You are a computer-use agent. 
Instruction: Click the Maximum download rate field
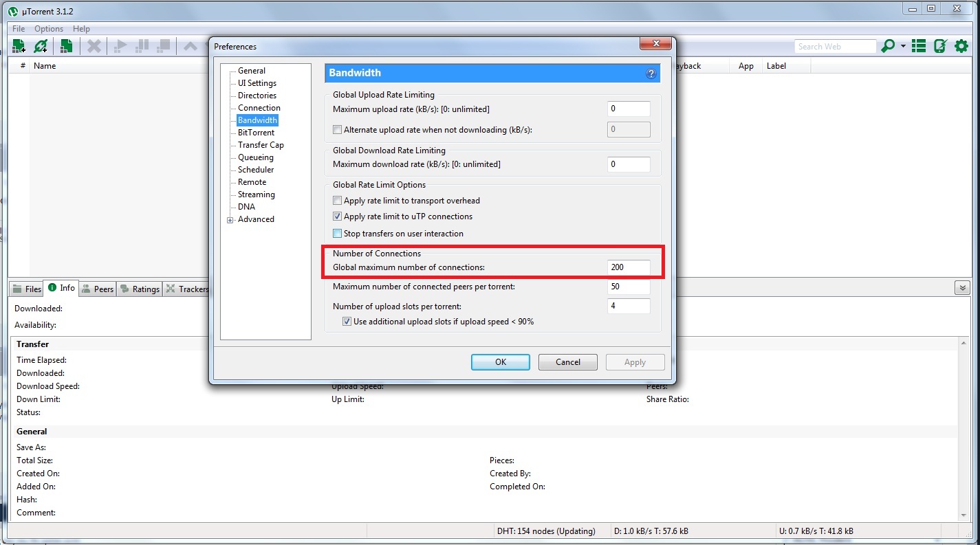pos(629,164)
